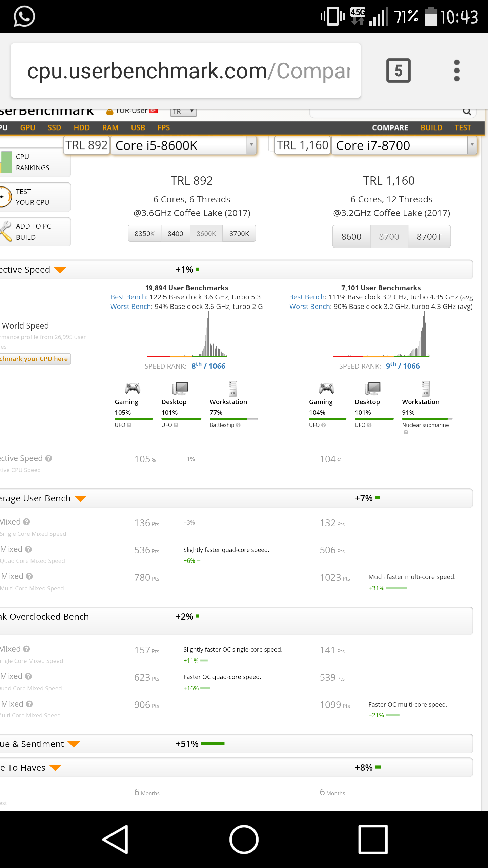Screen dimensions: 488x868
Task: Open the browser three-dot overflow menu
Action: [x=456, y=71]
